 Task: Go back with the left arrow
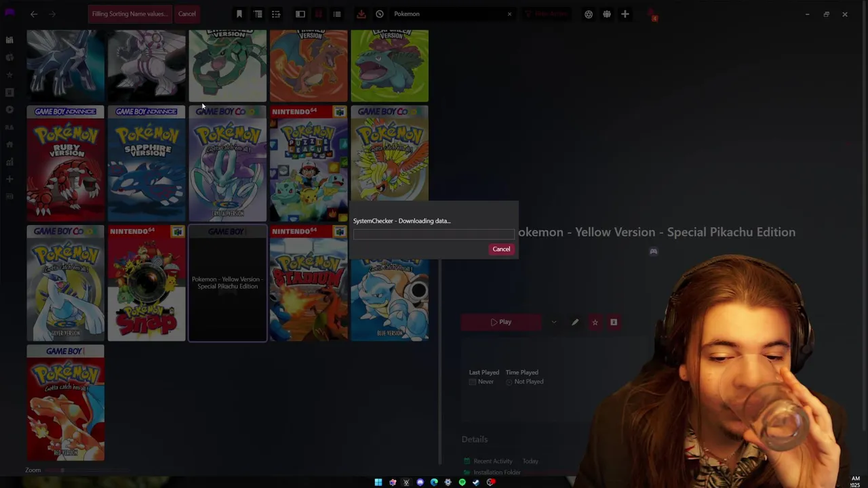tap(34, 14)
